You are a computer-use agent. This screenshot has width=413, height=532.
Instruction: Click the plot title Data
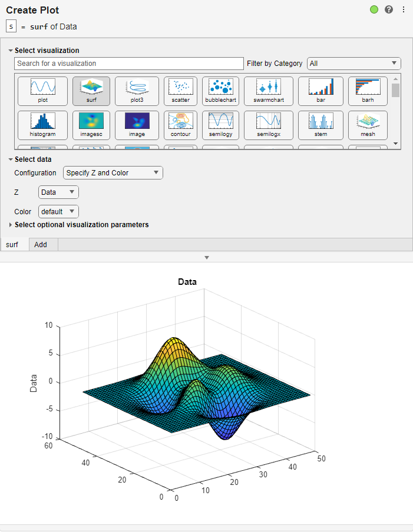[x=187, y=282]
